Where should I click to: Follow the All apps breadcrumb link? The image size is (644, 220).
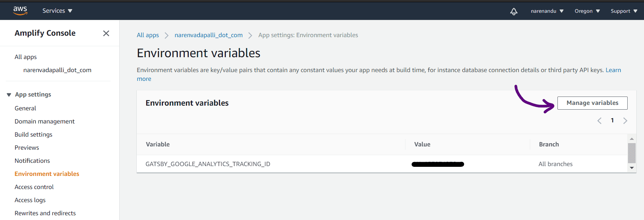(x=148, y=35)
